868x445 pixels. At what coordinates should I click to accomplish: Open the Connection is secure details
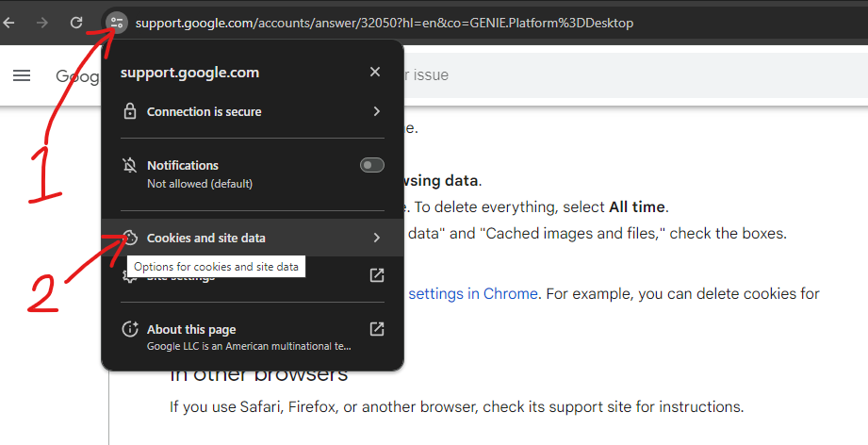pyautogui.click(x=253, y=111)
